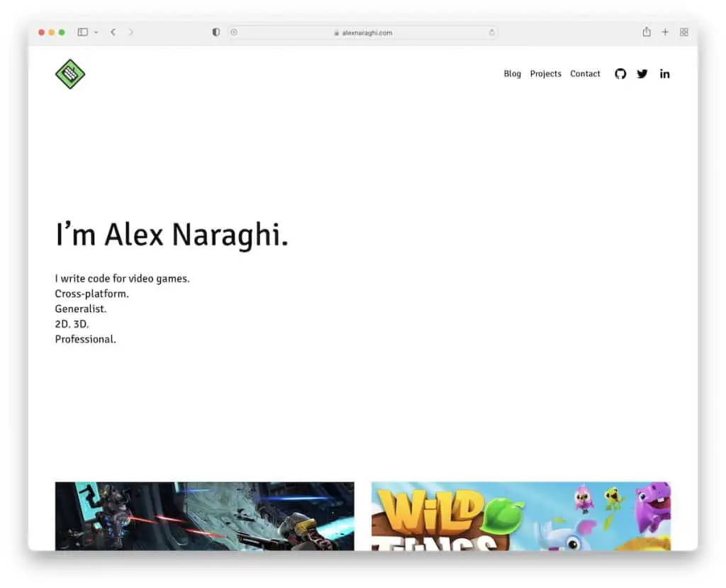726x588 pixels.
Task: Go to the Contact page
Action: point(585,74)
